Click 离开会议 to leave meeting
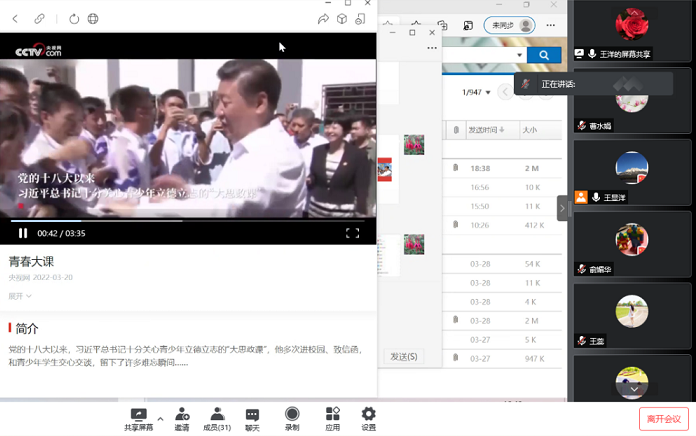The width and height of the screenshot is (696, 436). [664, 419]
